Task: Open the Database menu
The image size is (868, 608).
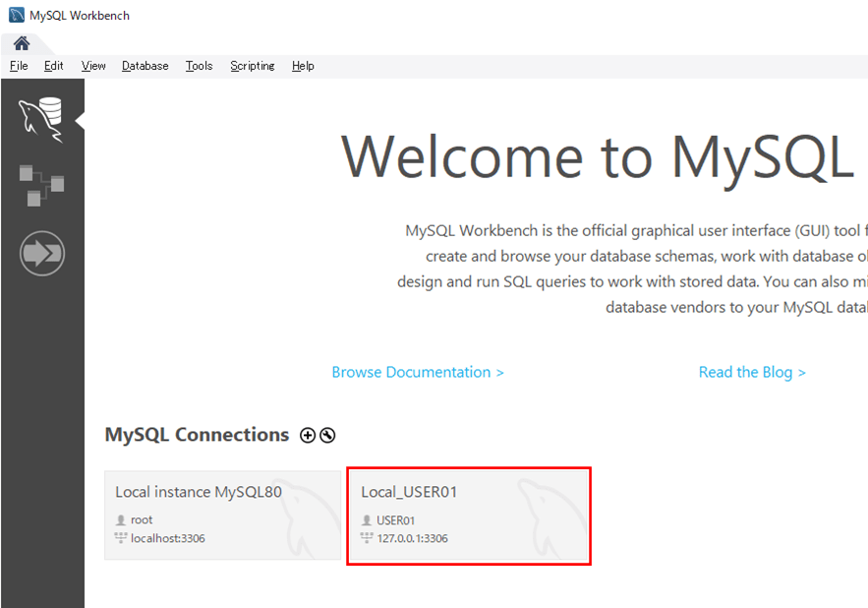Action: pyautogui.click(x=145, y=66)
